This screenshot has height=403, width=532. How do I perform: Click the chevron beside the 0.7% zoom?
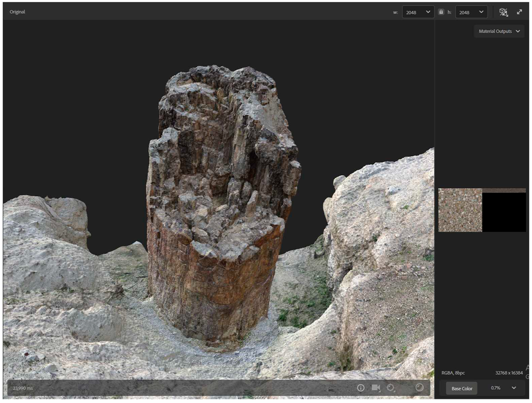[x=514, y=388]
